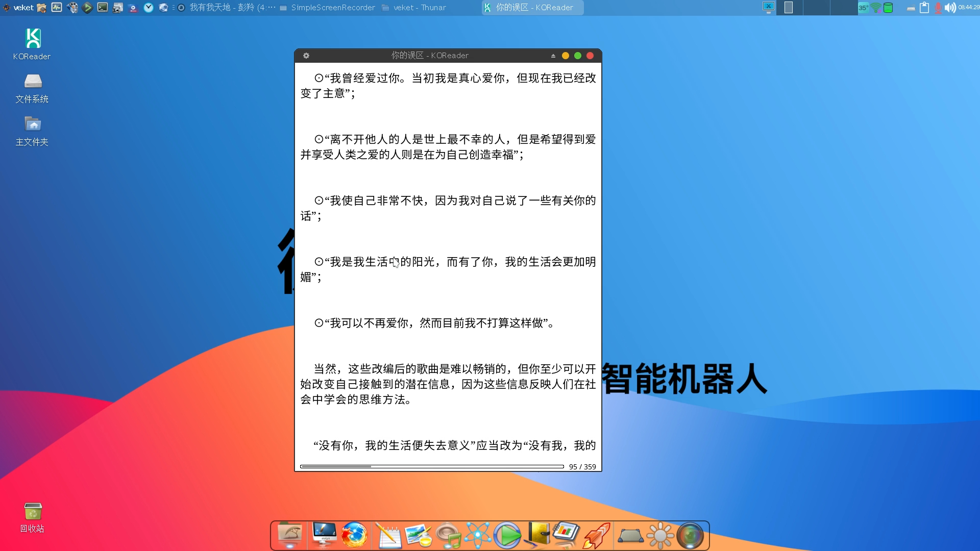980x551 pixels.
Task: Click the green play arrow launcher in the top panel
Action: click(x=87, y=8)
